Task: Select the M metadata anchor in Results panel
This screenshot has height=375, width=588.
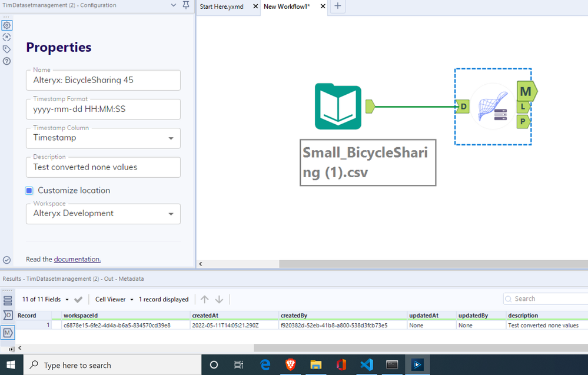Action: tap(7, 333)
